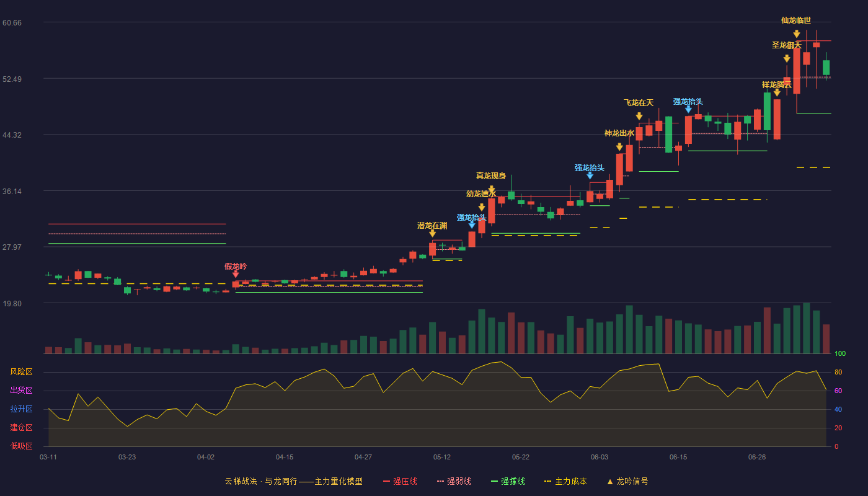
Task: Click the 44.32 price axis label
Action: click(12, 135)
